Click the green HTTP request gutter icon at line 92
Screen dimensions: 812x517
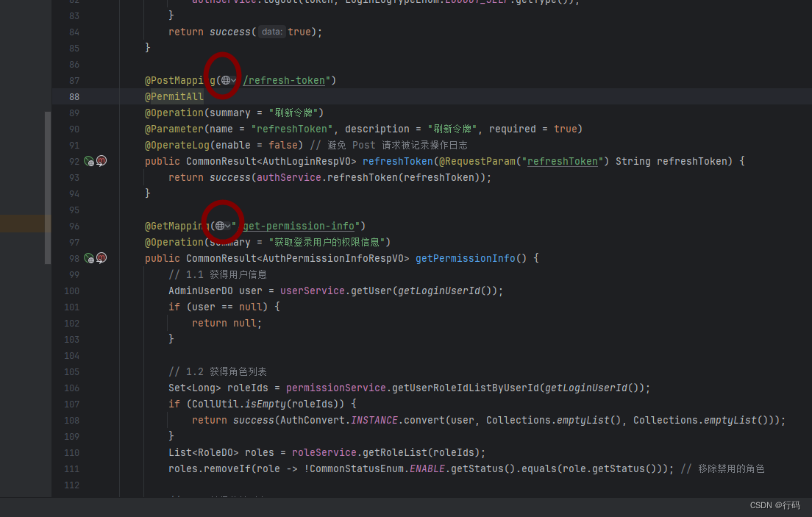click(x=90, y=160)
